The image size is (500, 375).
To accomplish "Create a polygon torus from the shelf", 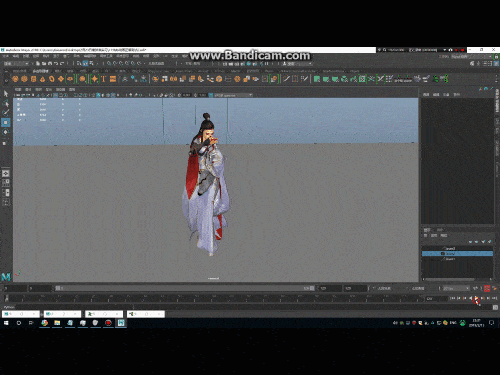I will 52,79.
